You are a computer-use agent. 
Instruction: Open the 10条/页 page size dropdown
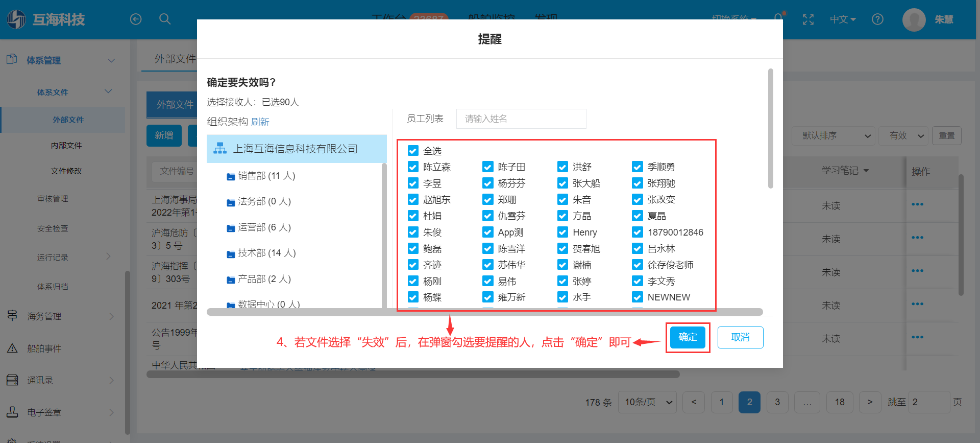(647, 402)
